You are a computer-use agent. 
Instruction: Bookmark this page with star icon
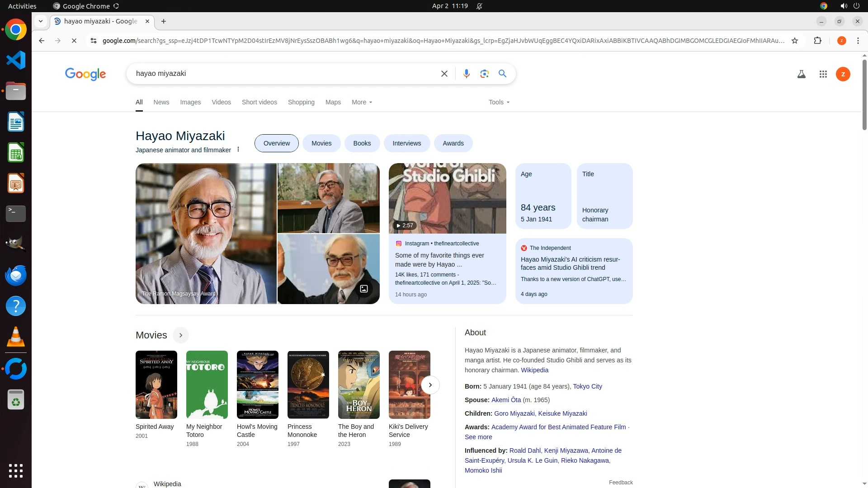click(795, 41)
